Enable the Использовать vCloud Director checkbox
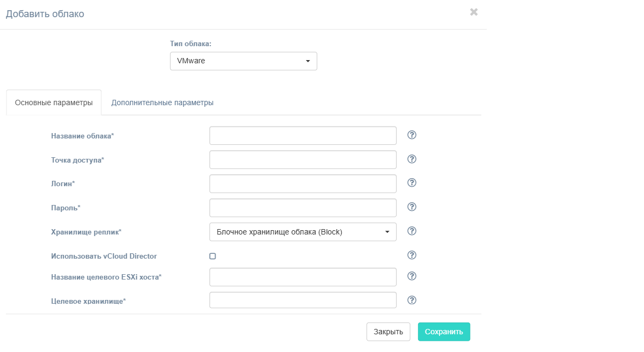 213,256
